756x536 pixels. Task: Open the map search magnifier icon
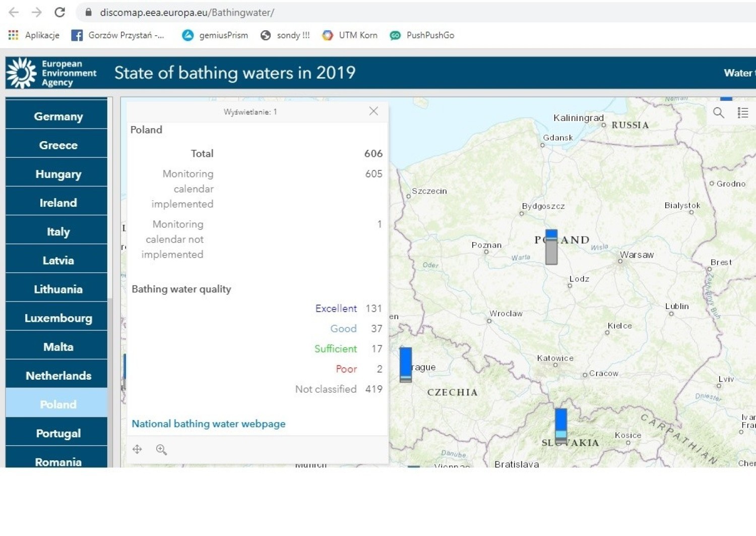[x=719, y=112]
